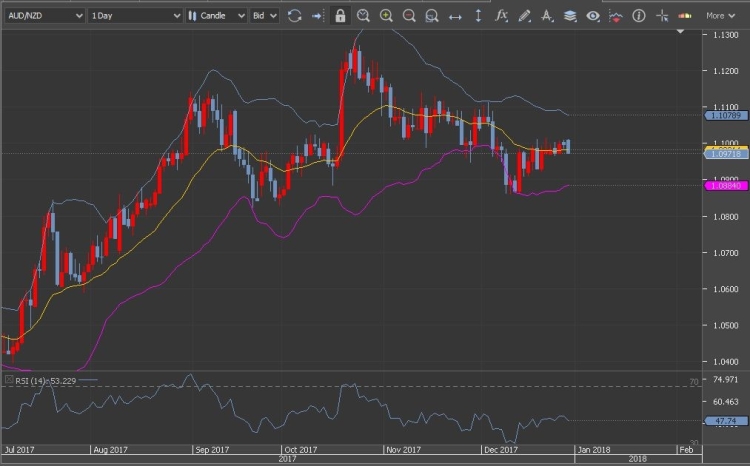Image resolution: width=750 pixels, height=466 pixels.
Task: Select the text annotation tool
Action: pos(547,16)
